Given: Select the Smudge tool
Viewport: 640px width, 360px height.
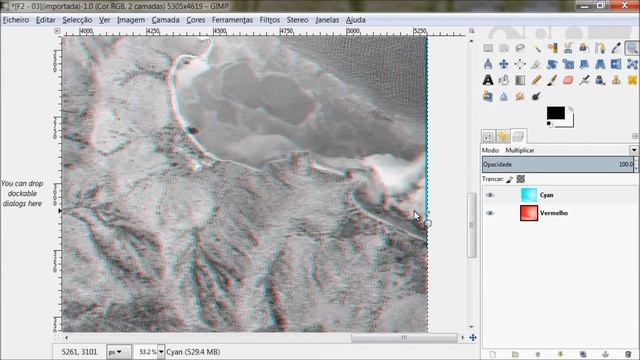Looking at the screenshot, I should (x=520, y=96).
